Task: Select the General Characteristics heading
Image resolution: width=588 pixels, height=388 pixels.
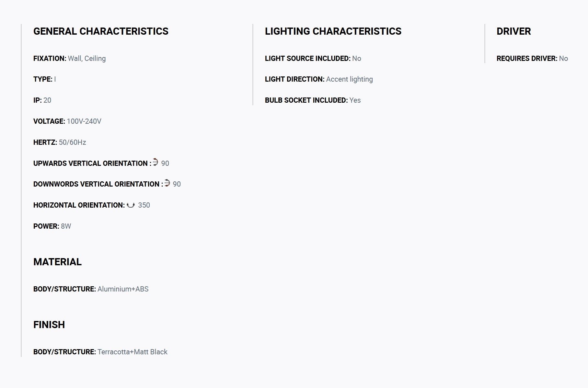Action: pos(101,31)
